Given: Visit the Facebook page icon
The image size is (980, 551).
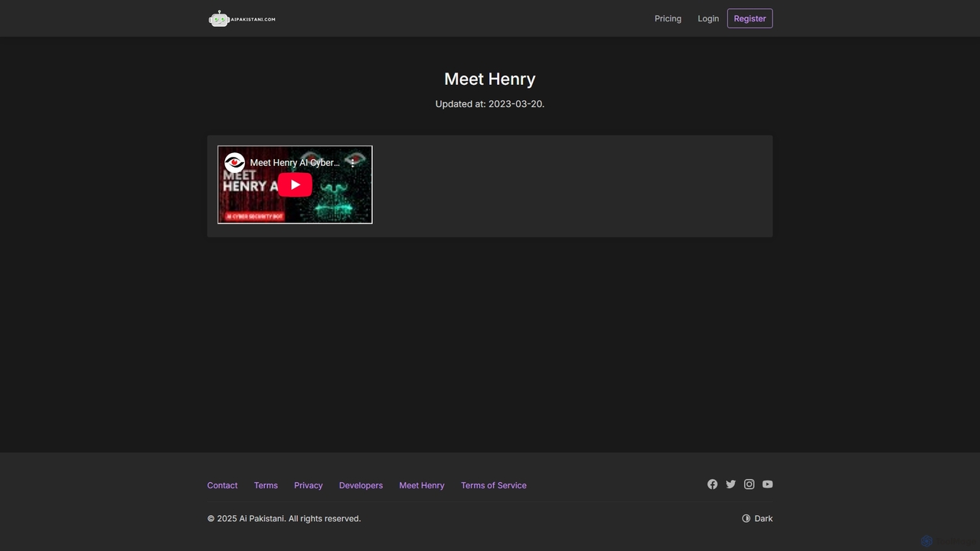Looking at the screenshot, I should click(712, 484).
